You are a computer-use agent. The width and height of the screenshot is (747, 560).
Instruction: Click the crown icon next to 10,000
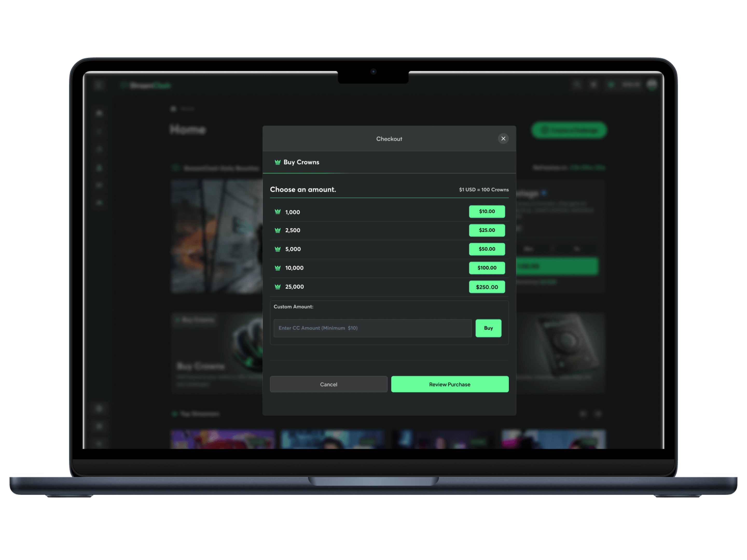[278, 268]
